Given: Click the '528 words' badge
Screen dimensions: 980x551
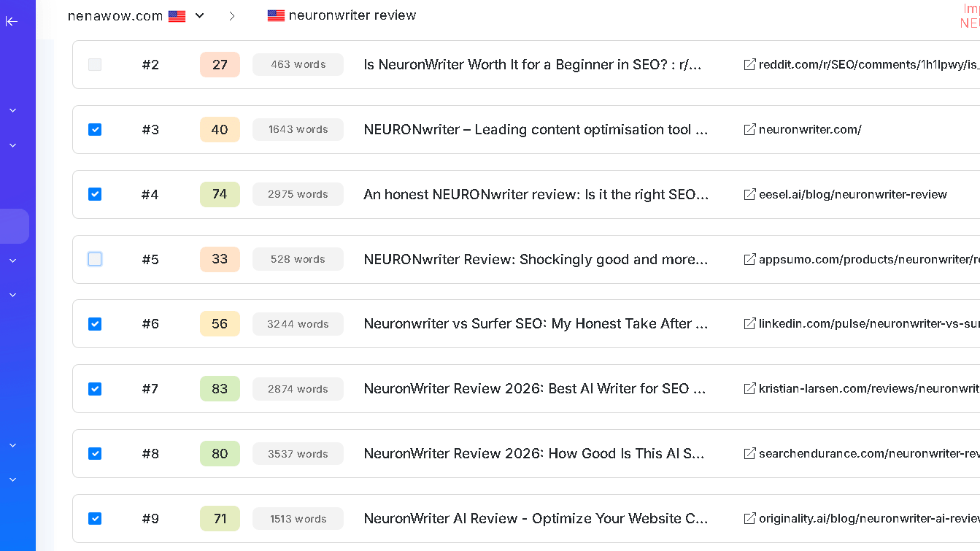Looking at the screenshot, I should [298, 259].
